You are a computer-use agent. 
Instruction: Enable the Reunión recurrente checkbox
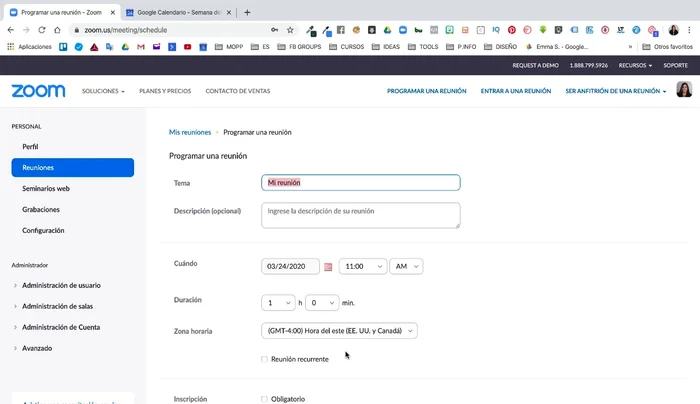[264, 359]
